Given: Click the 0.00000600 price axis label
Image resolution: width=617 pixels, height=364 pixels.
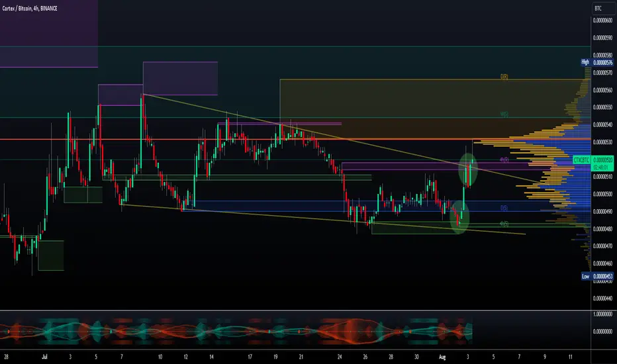Looking at the screenshot, I should click(603, 21).
